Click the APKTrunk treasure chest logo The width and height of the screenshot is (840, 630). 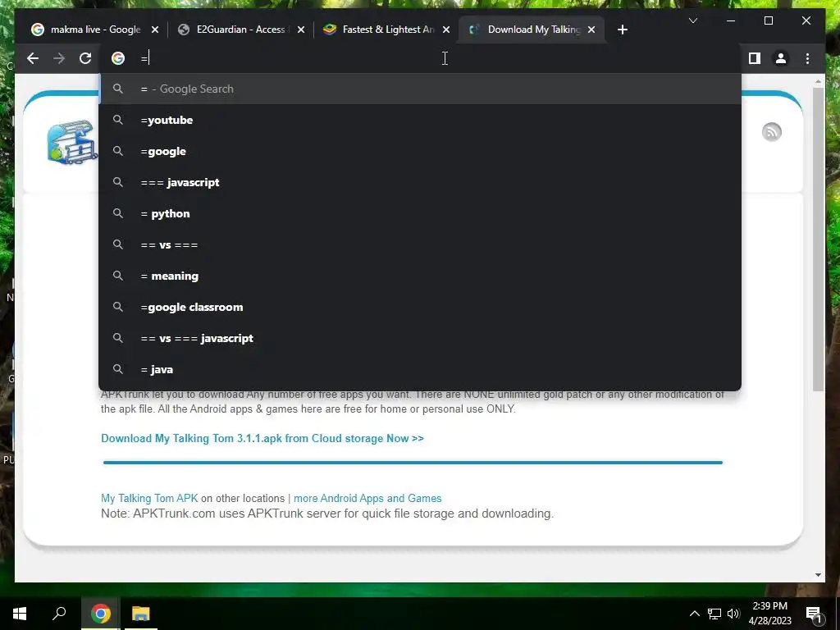tap(72, 142)
